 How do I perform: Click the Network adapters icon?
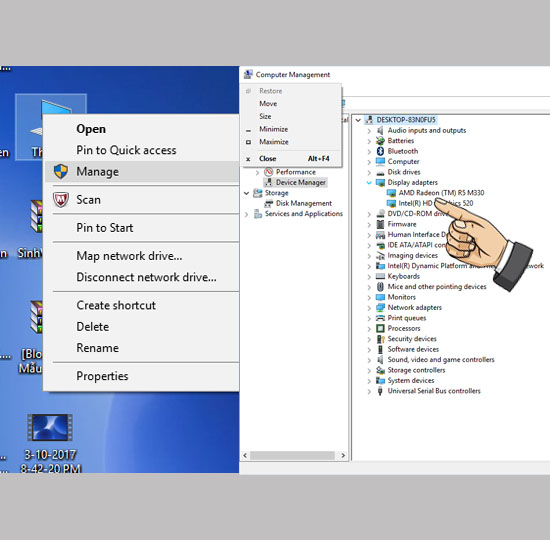click(380, 308)
